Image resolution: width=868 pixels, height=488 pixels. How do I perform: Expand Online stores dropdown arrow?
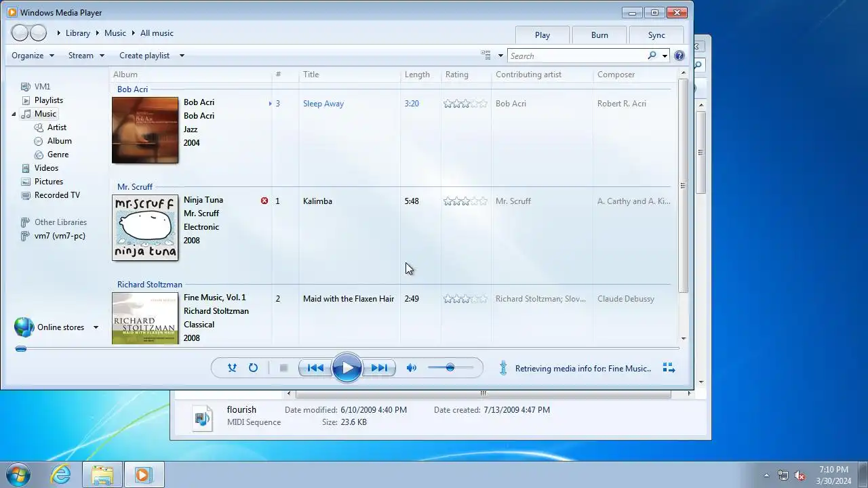tap(96, 327)
